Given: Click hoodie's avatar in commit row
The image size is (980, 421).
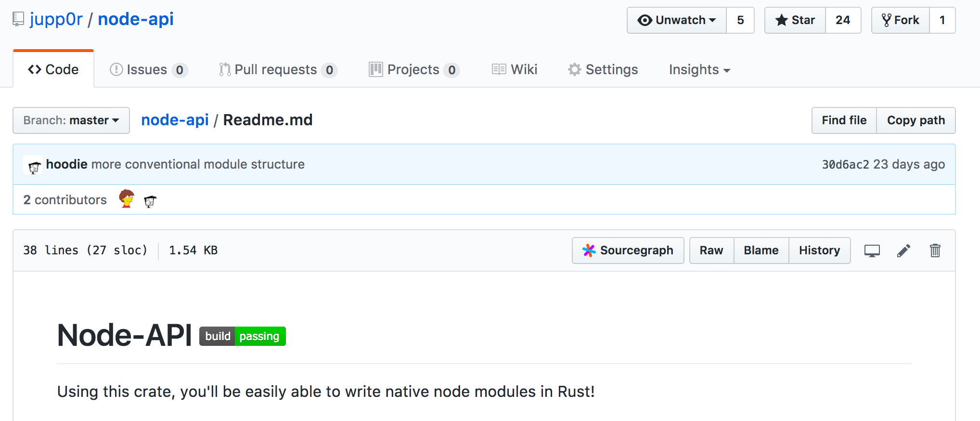Looking at the screenshot, I should [x=33, y=165].
